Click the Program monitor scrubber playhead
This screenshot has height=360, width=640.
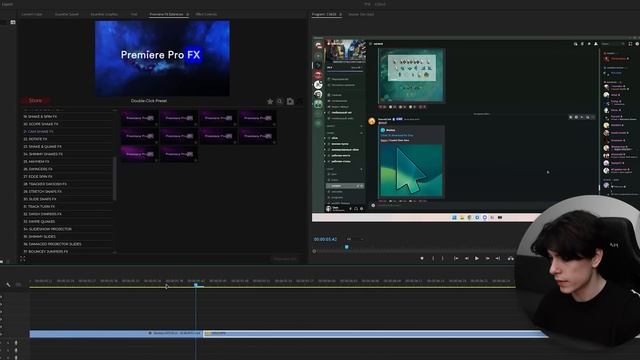coord(347,247)
